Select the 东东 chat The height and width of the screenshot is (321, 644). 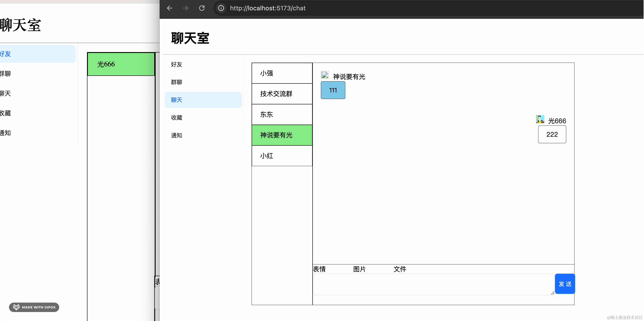282,114
